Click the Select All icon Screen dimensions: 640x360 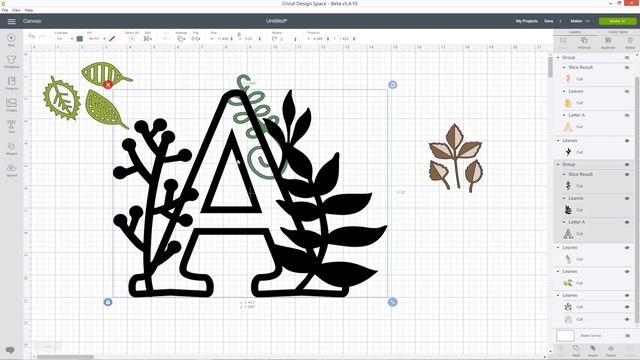(132, 38)
